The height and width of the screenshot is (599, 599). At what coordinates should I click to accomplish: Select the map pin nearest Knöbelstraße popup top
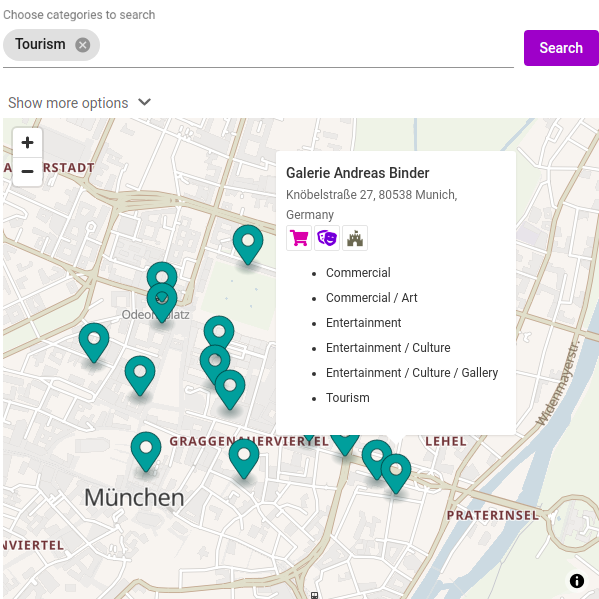tap(248, 244)
